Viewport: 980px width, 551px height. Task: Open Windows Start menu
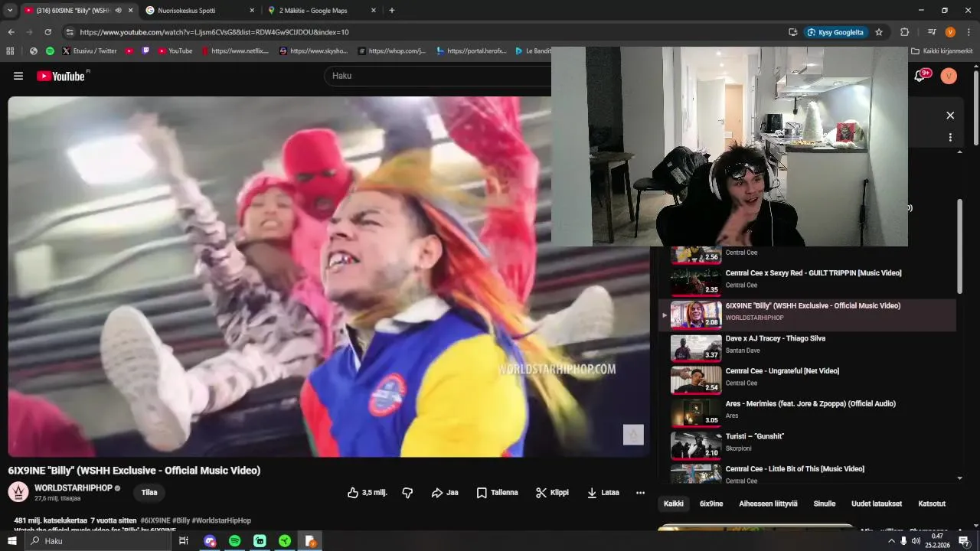pyautogui.click(x=11, y=541)
